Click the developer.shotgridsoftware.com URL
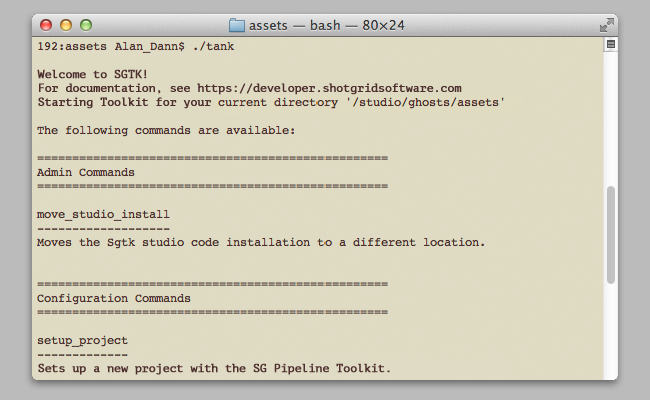 click(x=329, y=88)
